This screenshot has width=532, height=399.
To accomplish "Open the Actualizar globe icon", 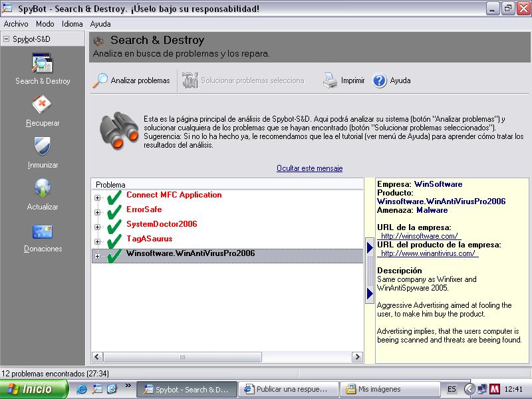I will (x=43, y=188).
